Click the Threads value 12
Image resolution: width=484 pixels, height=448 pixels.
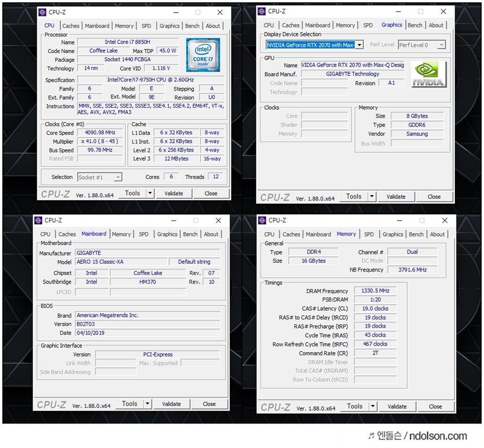[216, 176]
